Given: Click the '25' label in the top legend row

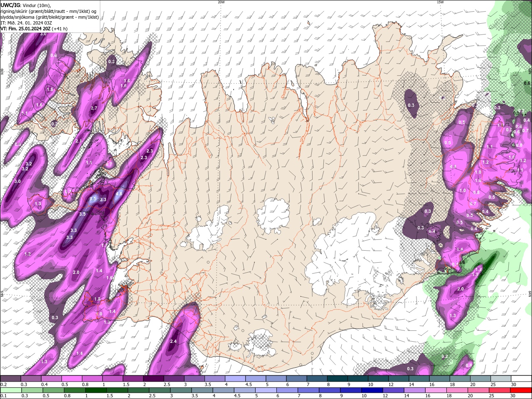Looking at the screenshot, I should click(493, 384).
